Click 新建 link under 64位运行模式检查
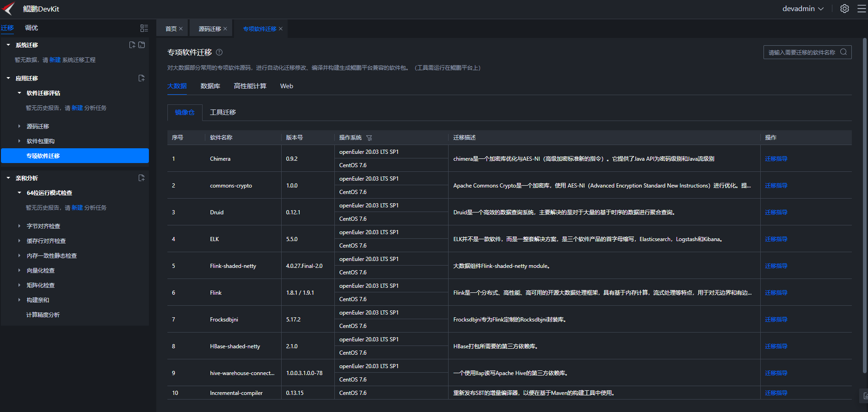 77,208
